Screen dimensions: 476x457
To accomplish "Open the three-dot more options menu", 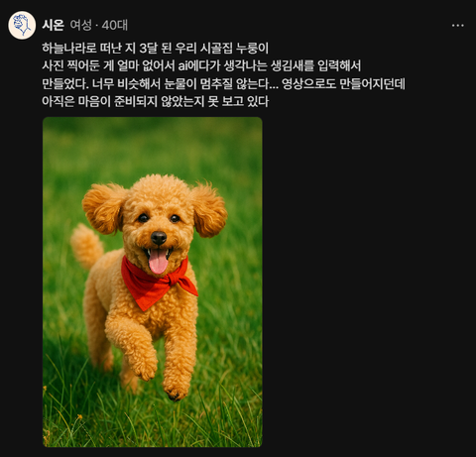I will coord(458,26).
